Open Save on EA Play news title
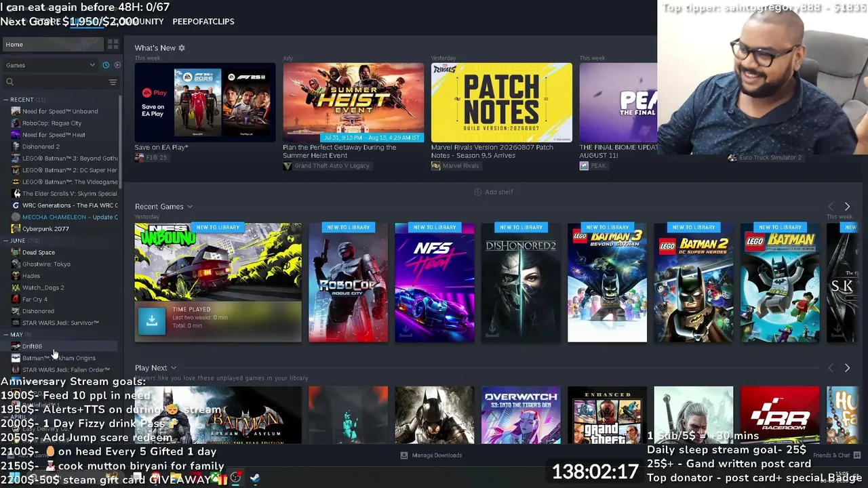The height and width of the screenshot is (488, 868). [161, 147]
